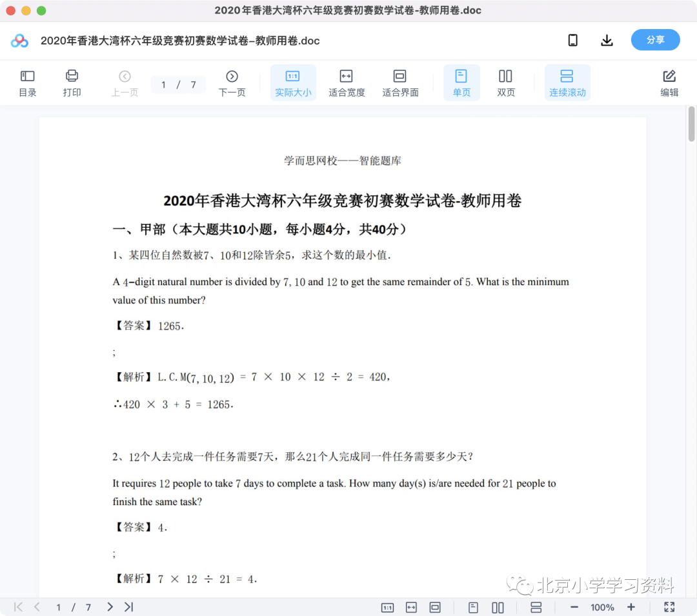Click the mobile phone icon in header
The width and height of the screenshot is (697, 616).
(573, 41)
